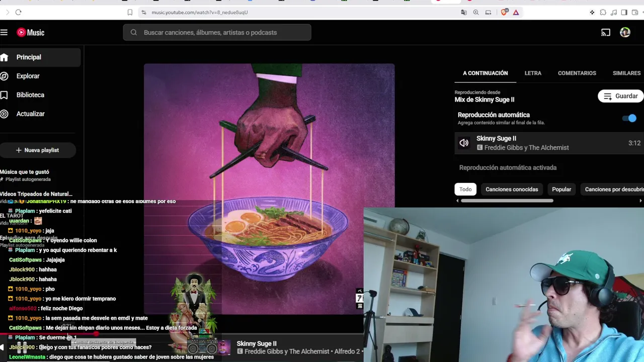Image resolution: width=644 pixels, height=362 pixels.
Task: Click the small album thumbnail in player bar
Action: tap(223, 348)
